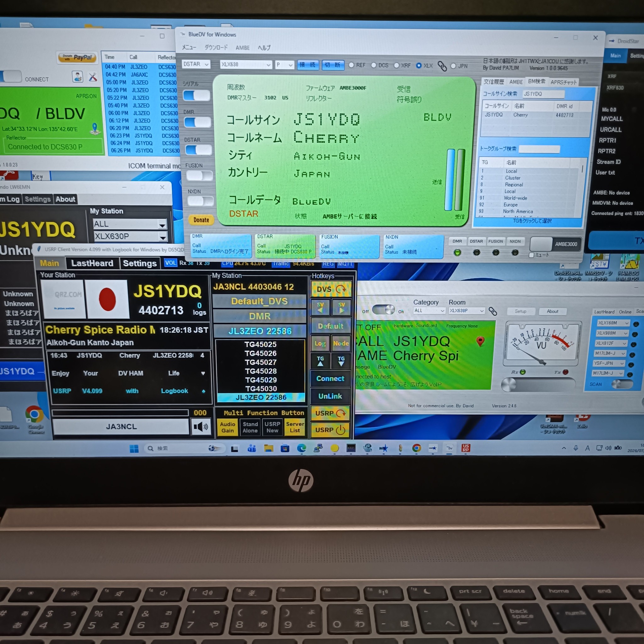
Task: Click the Donate button in BlueDV
Action: tap(201, 220)
